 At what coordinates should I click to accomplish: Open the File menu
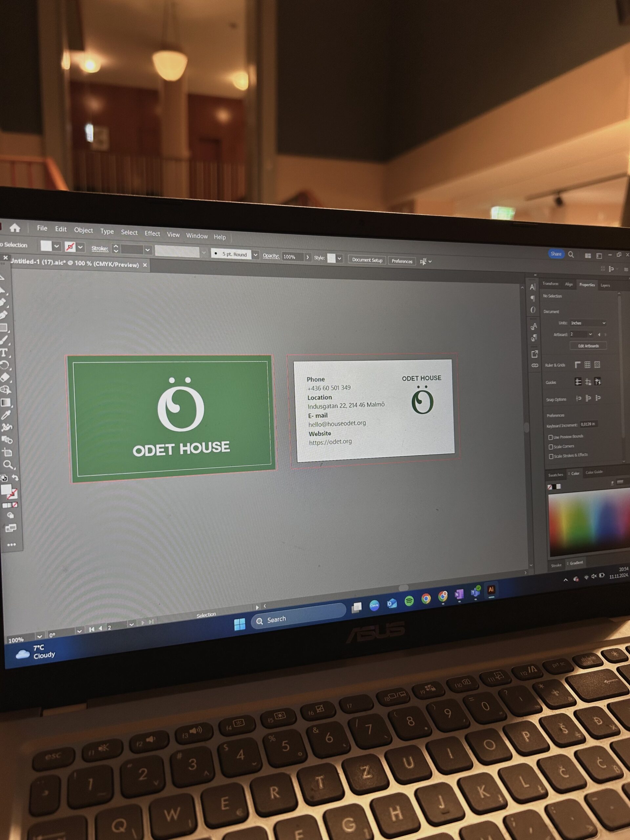[x=42, y=228]
